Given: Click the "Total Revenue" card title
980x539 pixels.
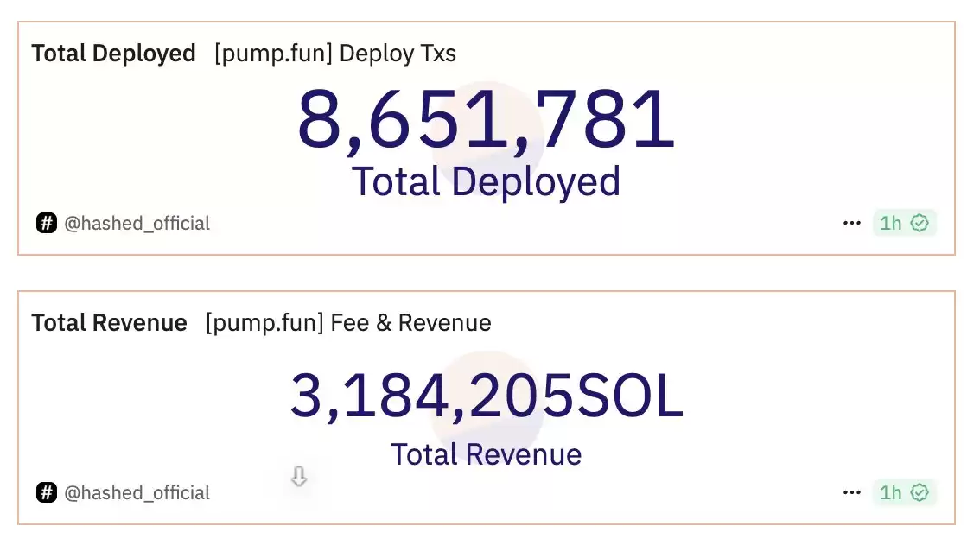Looking at the screenshot, I should [110, 324].
